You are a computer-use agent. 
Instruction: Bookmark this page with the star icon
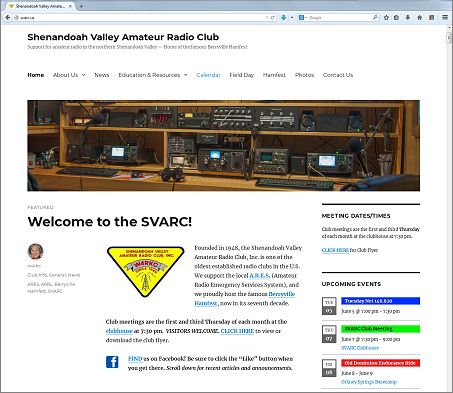point(386,17)
